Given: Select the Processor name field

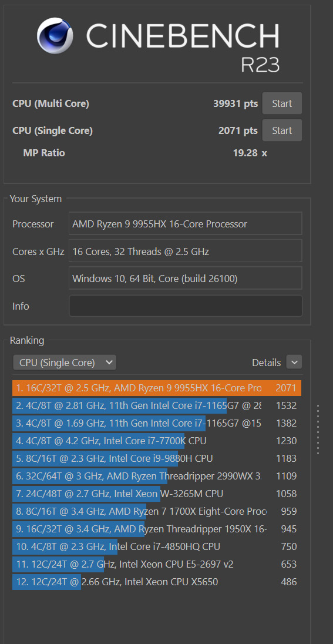Looking at the screenshot, I should point(186,224).
